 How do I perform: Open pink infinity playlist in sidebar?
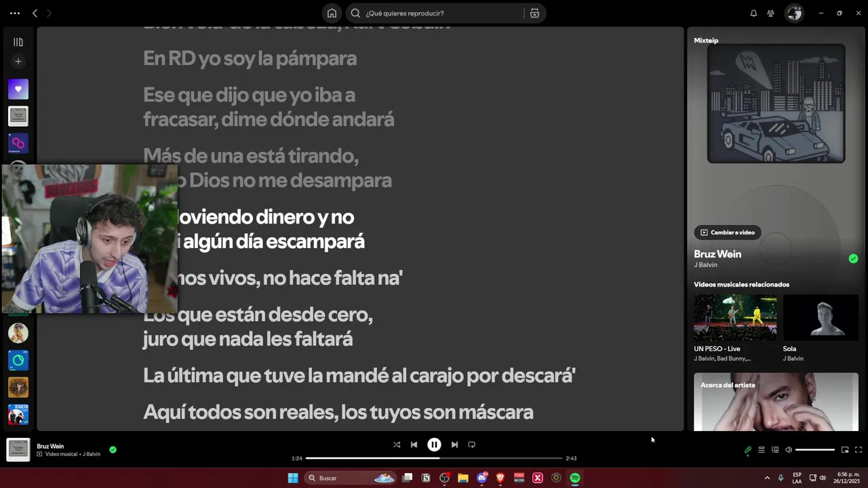[x=18, y=143]
